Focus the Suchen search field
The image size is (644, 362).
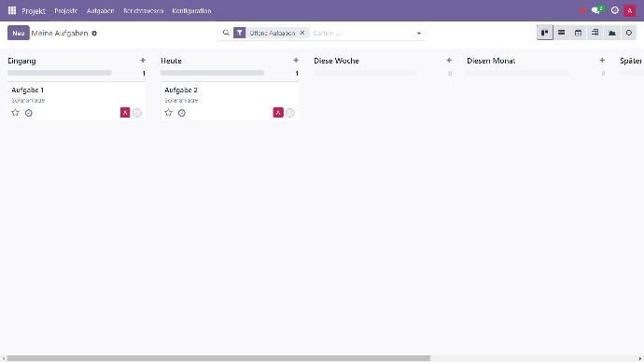[362, 33]
